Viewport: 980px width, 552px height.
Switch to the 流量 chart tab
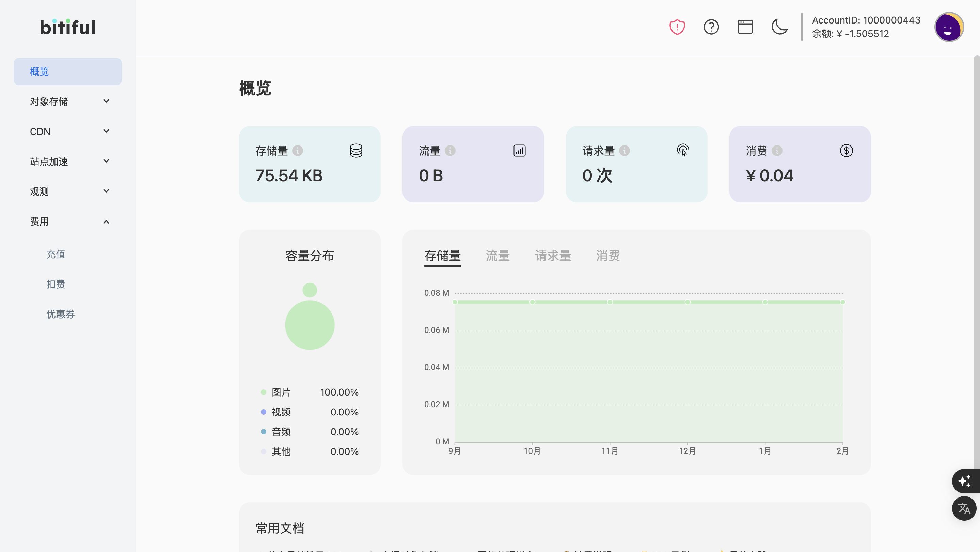[x=497, y=256]
